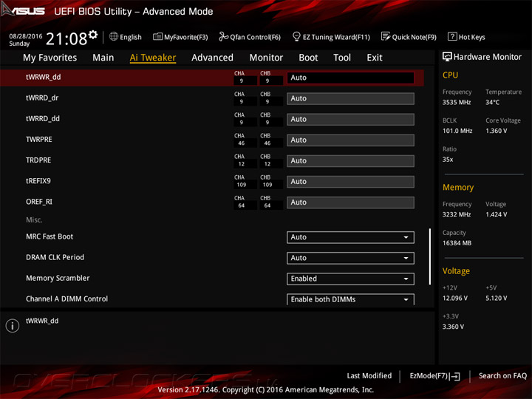Open the Monitor tab
The height and width of the screenshot is (399, 532).
coord(266,58)
